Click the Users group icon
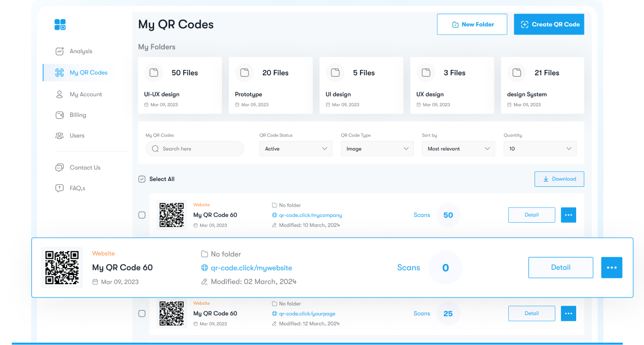Viewport: 644px width, 345px height. [60, 136]
